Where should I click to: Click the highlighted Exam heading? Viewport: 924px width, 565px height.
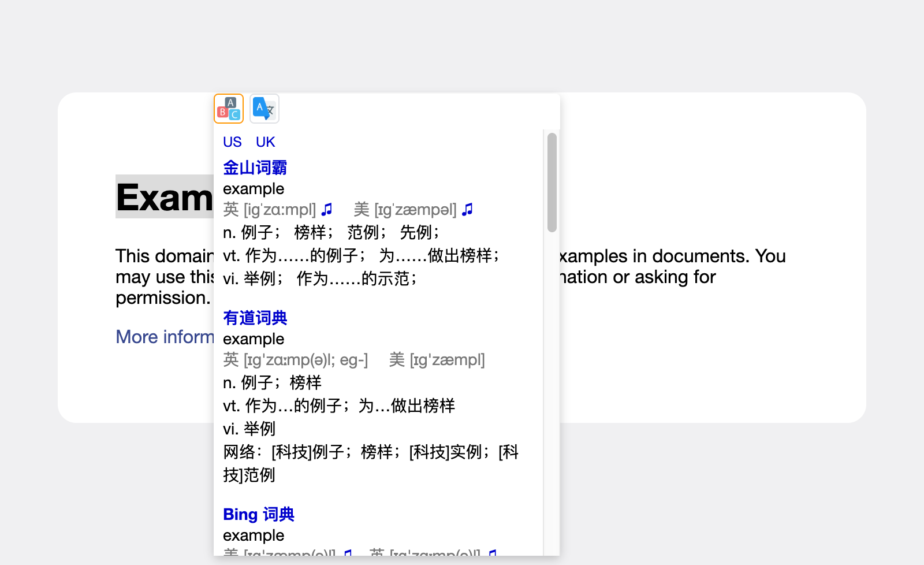tap(165, 197)
